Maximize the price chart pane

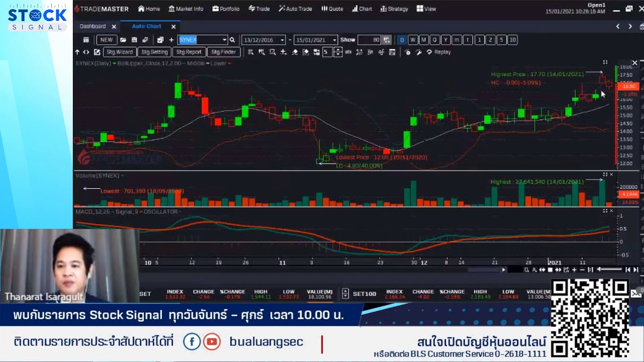[x=605, y=62]
